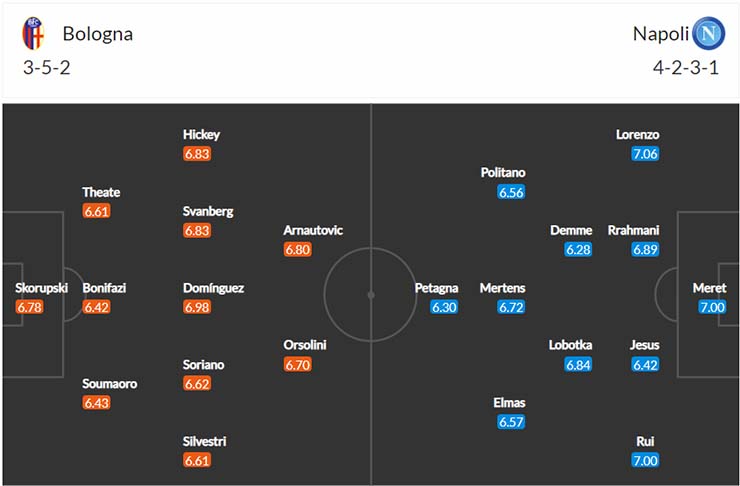Click Petagna's player name

pyautogui.click(x=437, y=288)
